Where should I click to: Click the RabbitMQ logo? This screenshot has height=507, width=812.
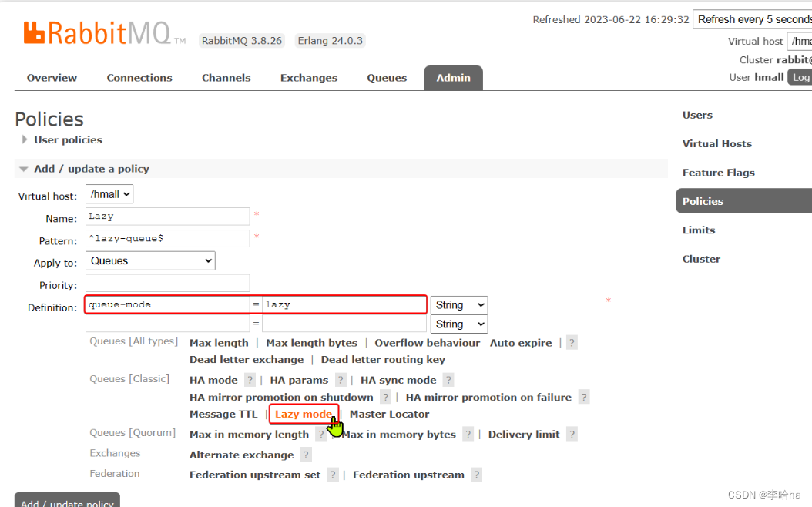click(104, 33)
